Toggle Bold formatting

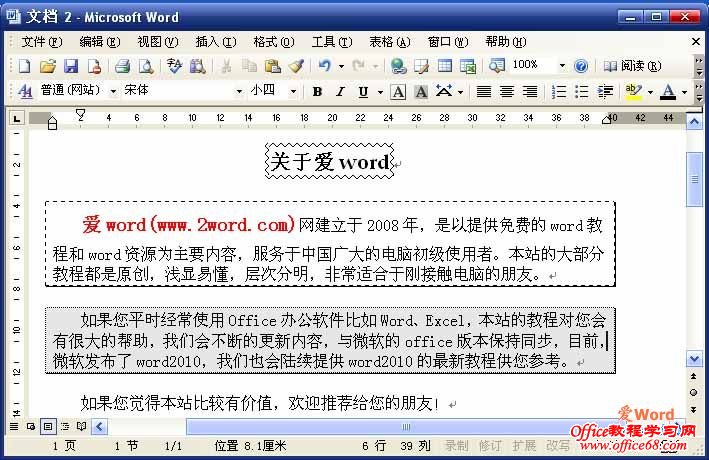(317, 92)
